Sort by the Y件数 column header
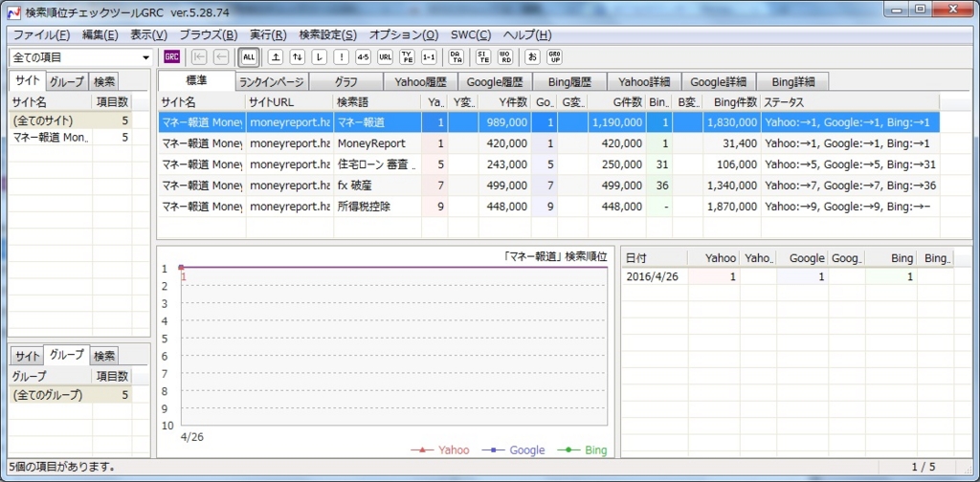 click(505, 101)
